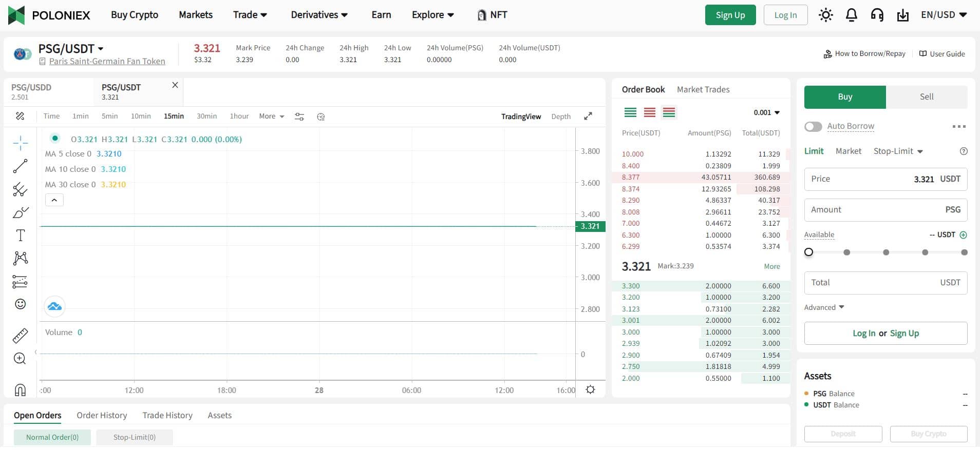Show asks-only order book view
The height and width of the screenshot is (450, 980).
pos(649,112)
